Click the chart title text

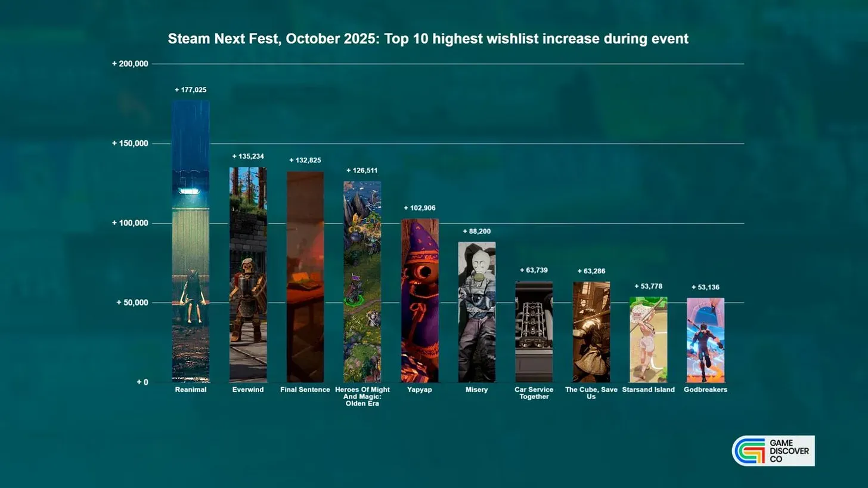click(427, 38)
